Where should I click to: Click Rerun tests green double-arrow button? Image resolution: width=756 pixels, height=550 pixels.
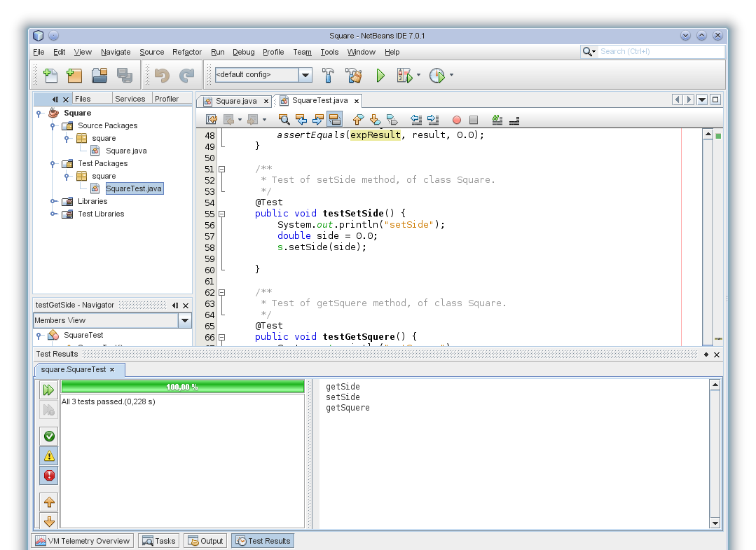point(49,390)
